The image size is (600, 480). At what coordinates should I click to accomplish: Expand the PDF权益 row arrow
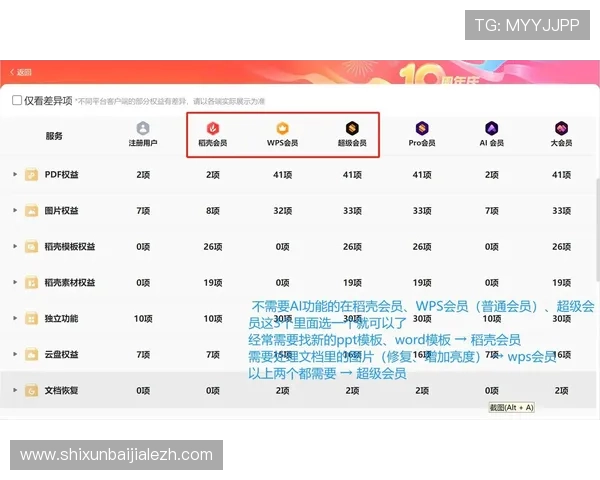point(15,174)
